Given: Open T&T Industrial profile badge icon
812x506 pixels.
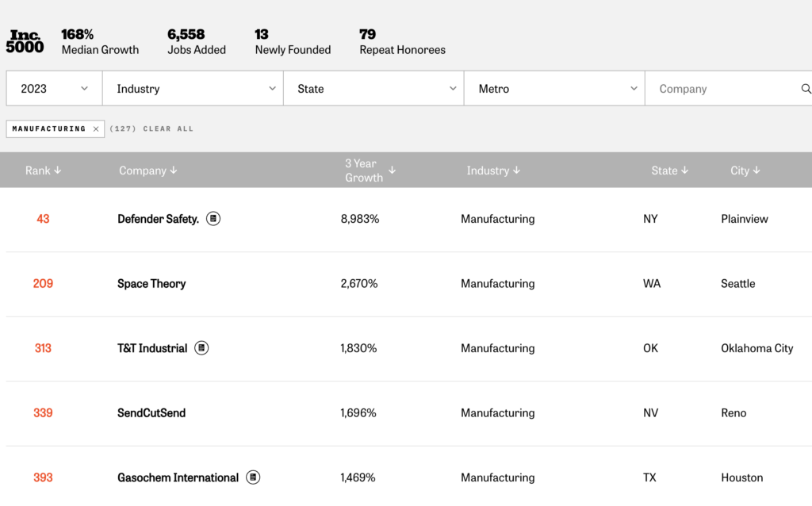Looking at the screenshot, I should 201,348.
